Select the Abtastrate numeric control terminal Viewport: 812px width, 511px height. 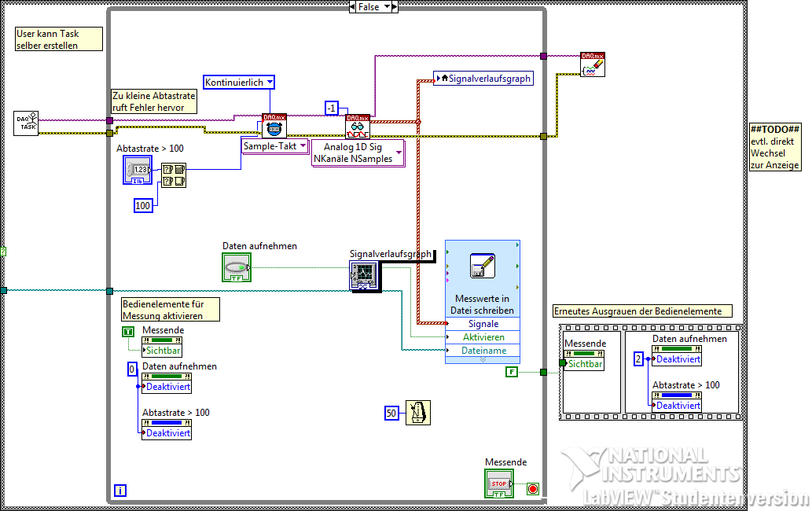tap(138, 170)
